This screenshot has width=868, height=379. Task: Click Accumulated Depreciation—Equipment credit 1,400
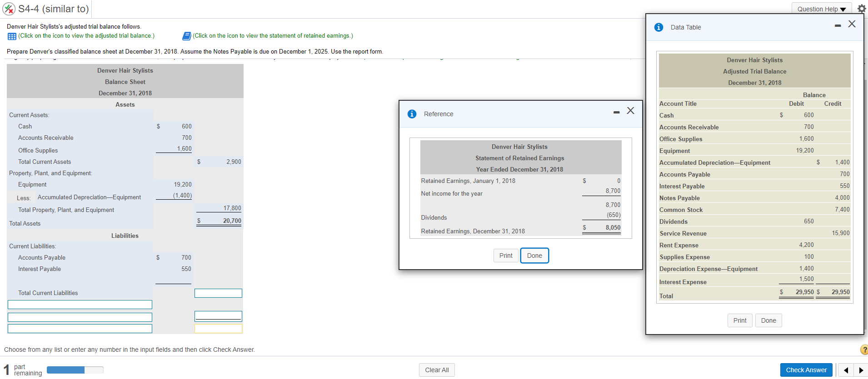(842, 162)
